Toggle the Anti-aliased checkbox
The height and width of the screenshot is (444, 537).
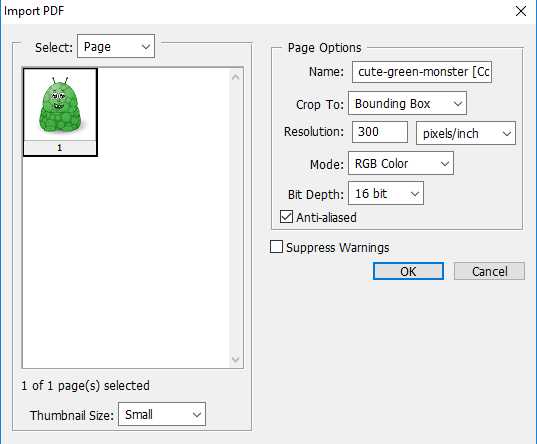(286, 217)
